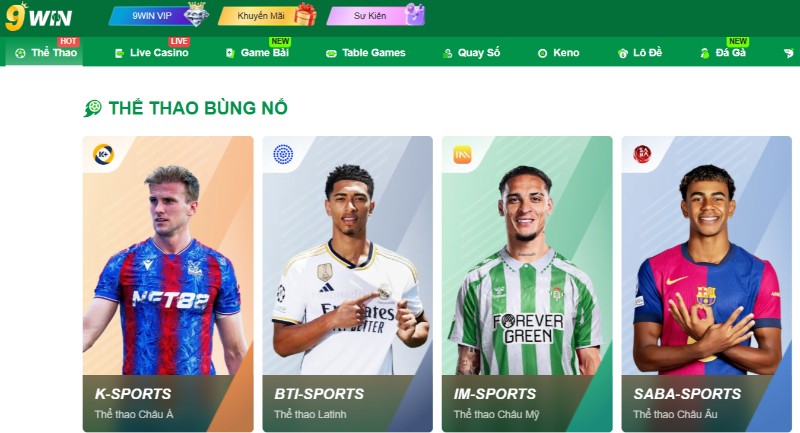Click the red SABA-Sports logo icon
This screenshot has width=800, height=433.
coord(642,154)
